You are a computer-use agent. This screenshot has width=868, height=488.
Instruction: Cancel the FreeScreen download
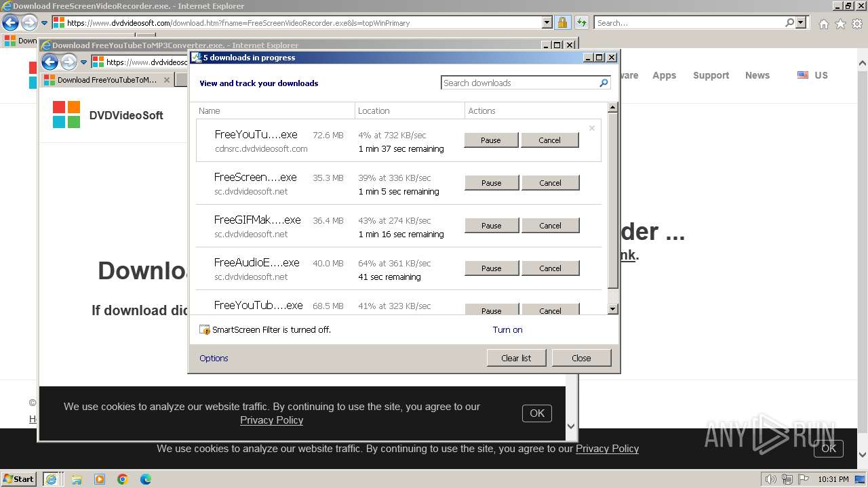tap(551, 183)
